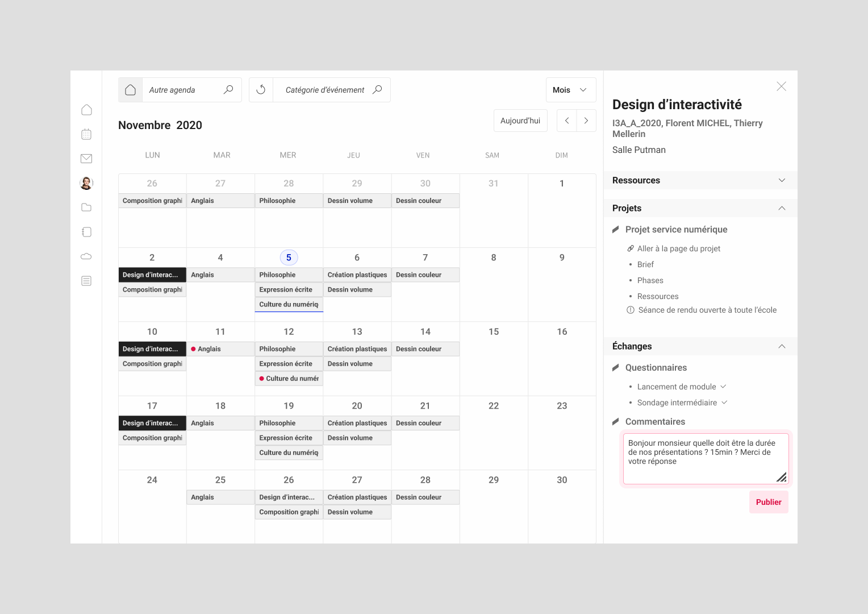Open Design d'interac... event on November 10
Viewport: 868px width, 614px height.
tap(152, 349)
